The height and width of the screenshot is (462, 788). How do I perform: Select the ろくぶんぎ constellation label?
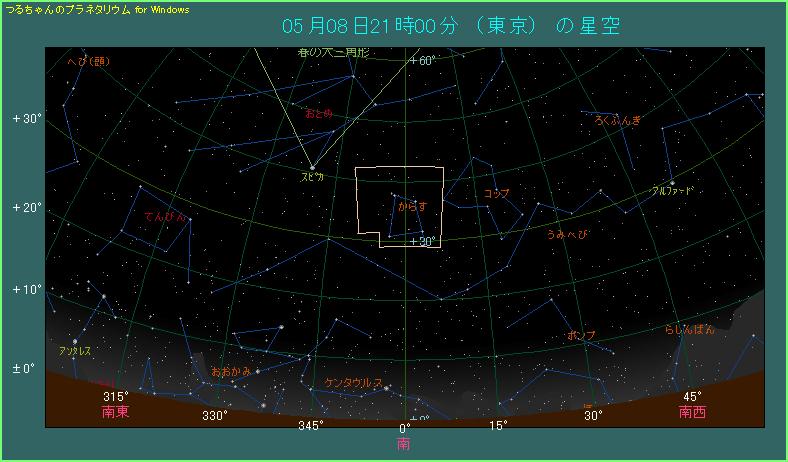[617, 121]
